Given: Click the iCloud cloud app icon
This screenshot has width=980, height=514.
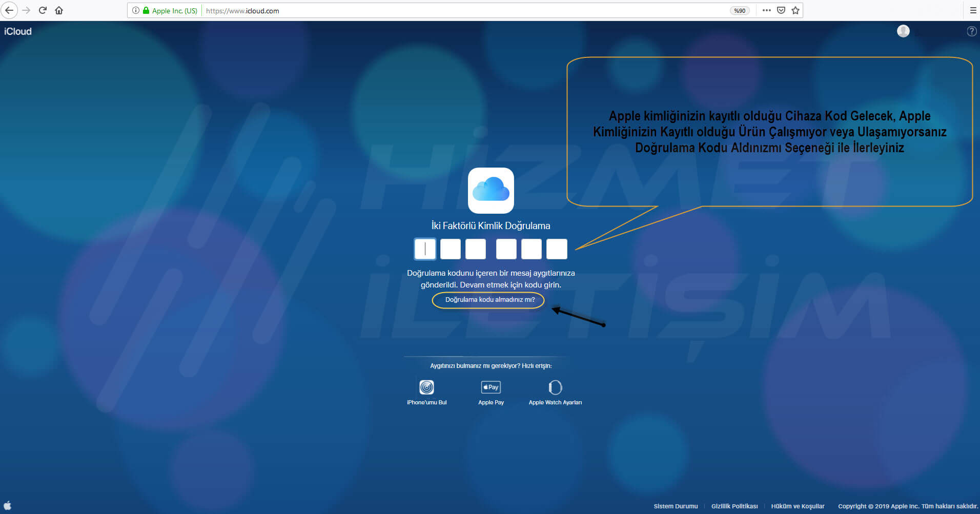Looking at the screenshot, I should click(x=491, y=191).
